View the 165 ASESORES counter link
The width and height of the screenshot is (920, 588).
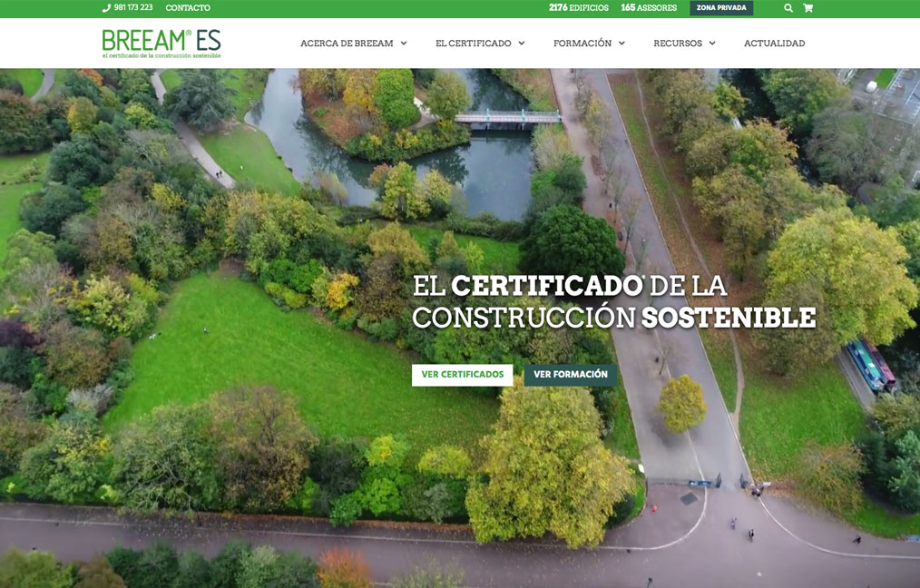pos(649,8)
